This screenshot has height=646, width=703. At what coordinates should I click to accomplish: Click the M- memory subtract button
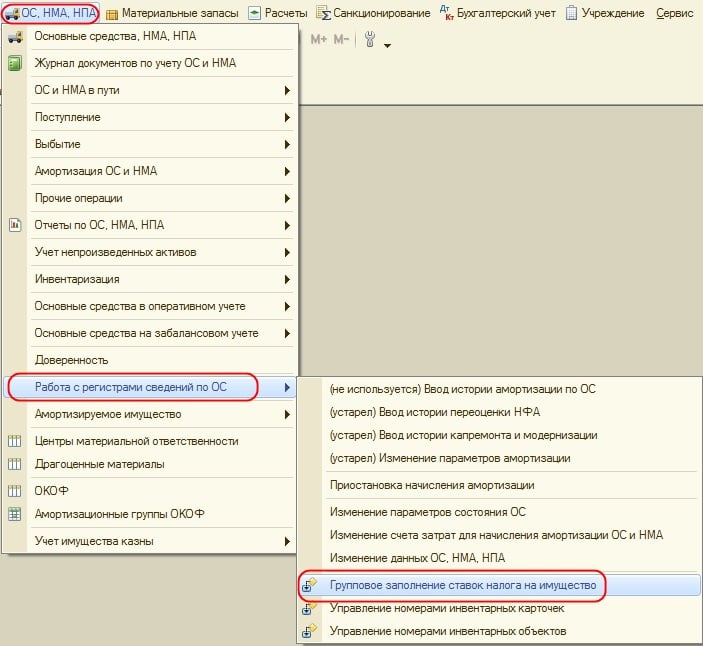[x=342, y=40]
